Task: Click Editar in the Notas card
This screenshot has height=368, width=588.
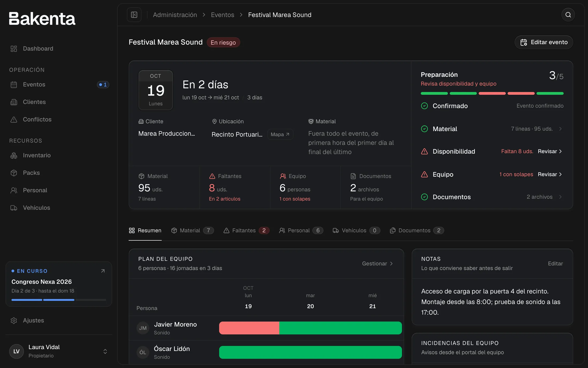Action: pyautogui.click(x=555, y=264)
